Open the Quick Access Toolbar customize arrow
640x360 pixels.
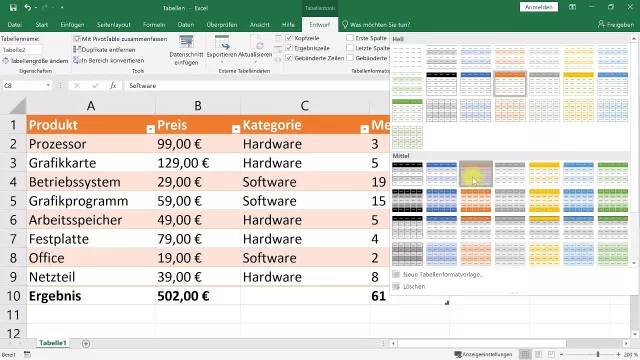coord(62,8)
